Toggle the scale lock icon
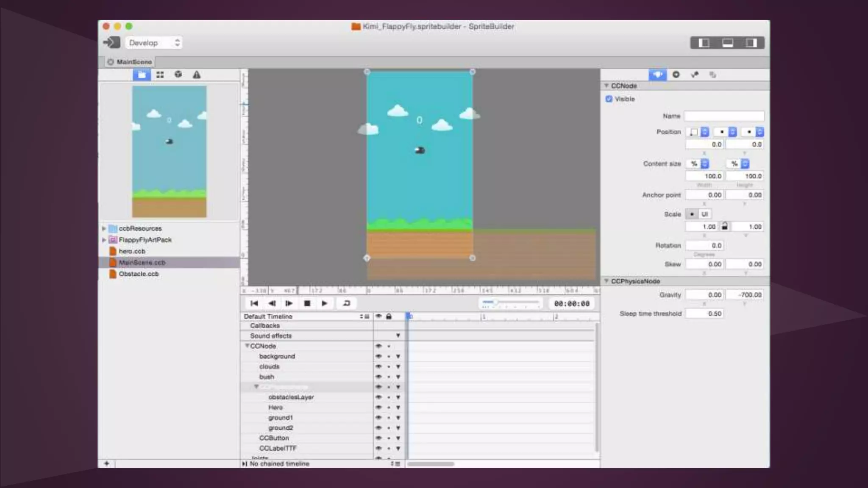Screen dimensions: 868x488 point(725,226)
